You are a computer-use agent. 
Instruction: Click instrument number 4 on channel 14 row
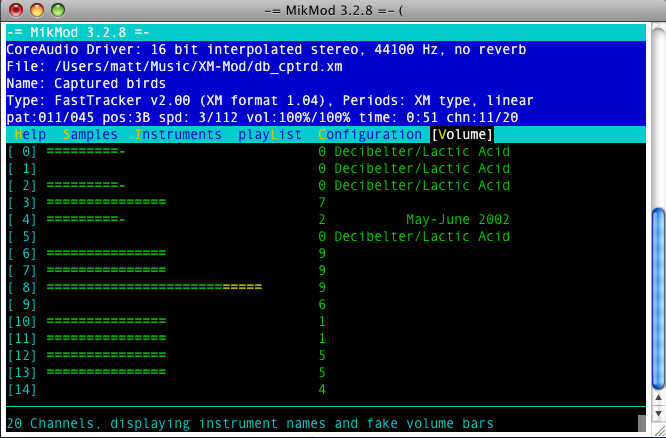322,390
